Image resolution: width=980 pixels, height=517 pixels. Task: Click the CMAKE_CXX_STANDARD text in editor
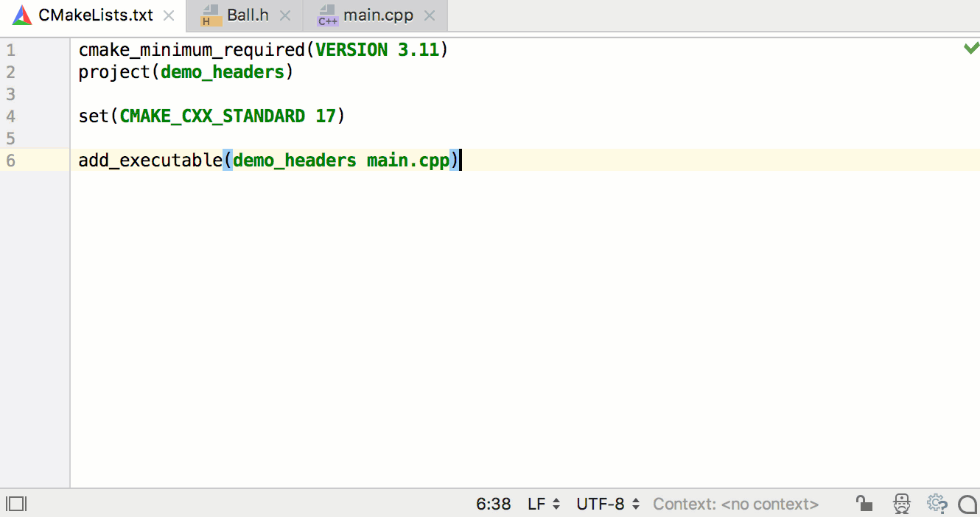tap(212, 116)
